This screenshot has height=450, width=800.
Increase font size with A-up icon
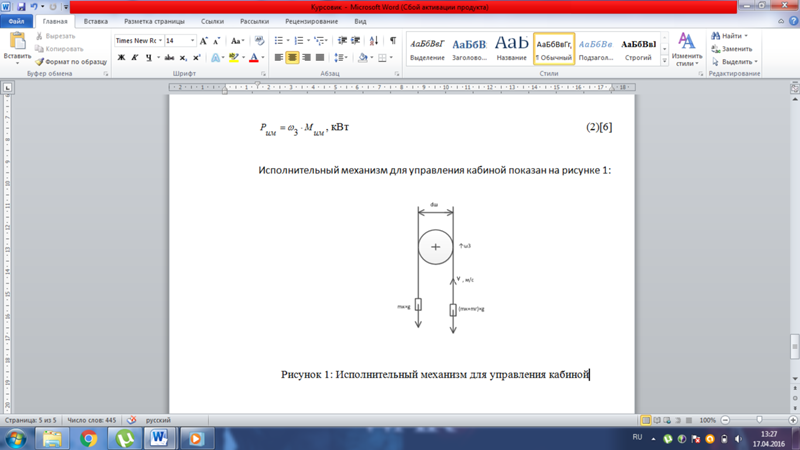tap(204, 41)
